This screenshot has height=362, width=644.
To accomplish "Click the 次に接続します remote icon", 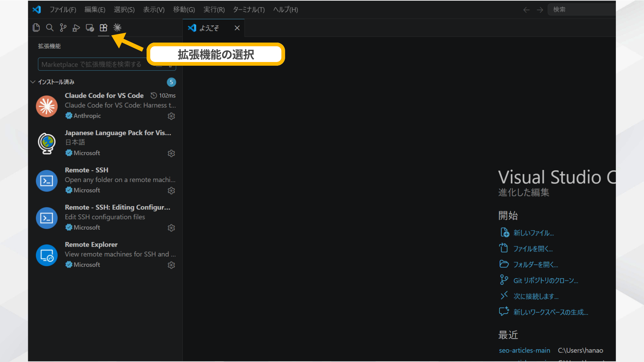I will coord(504,295).
